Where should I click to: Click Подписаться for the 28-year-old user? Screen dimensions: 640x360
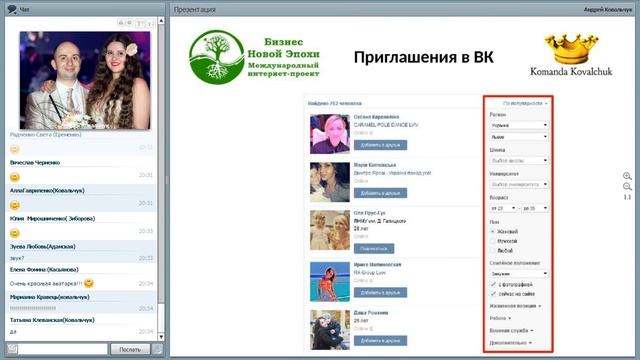pyautogui.click(x=374, y=249)
